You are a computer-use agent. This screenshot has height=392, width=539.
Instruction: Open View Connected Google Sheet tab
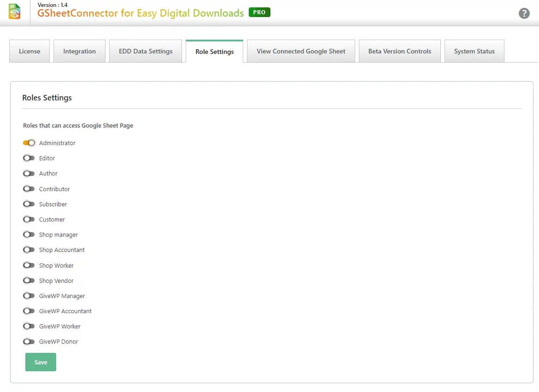pyautogui.click(x=301, y=51)
